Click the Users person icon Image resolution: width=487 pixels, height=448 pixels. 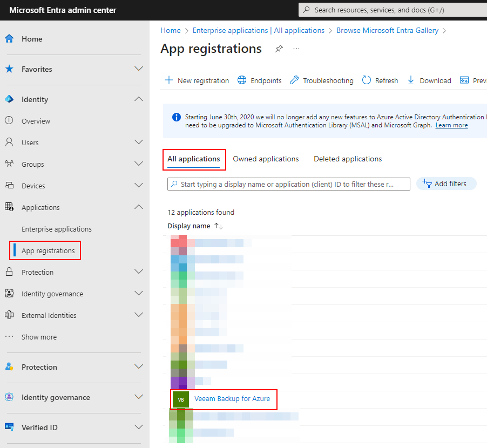click(x=9, y=142)
